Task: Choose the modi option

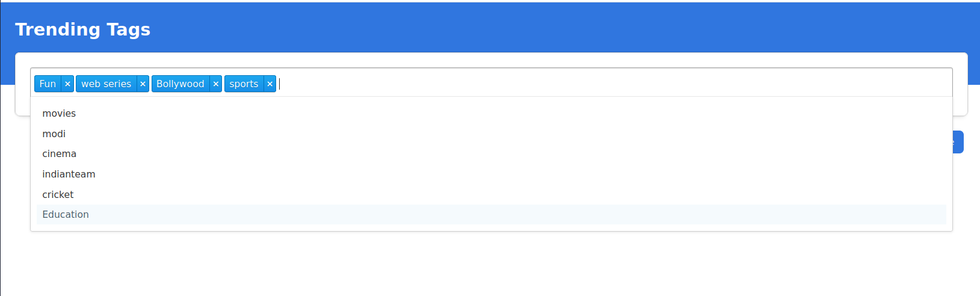Action: [54, 134]
